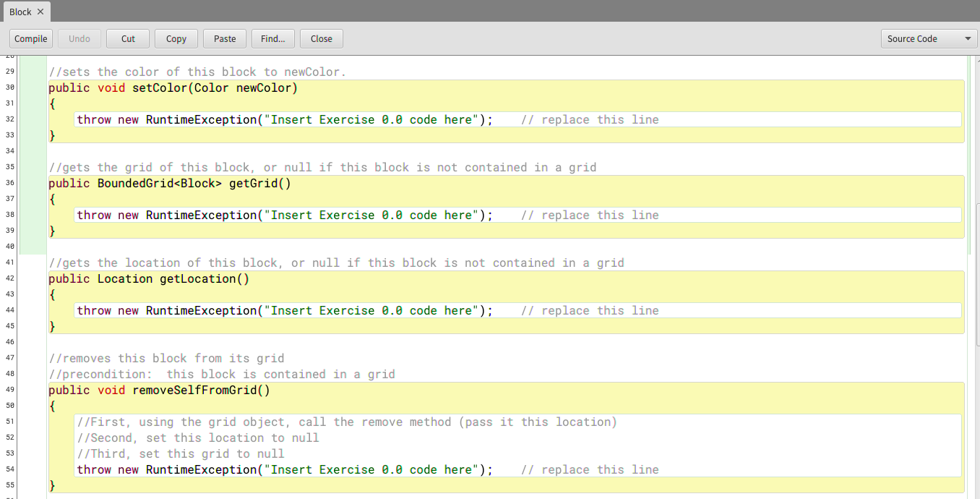Click the breakpoint margin beside line 42
The image size is (980, 499).
click(x=32, y=278)
